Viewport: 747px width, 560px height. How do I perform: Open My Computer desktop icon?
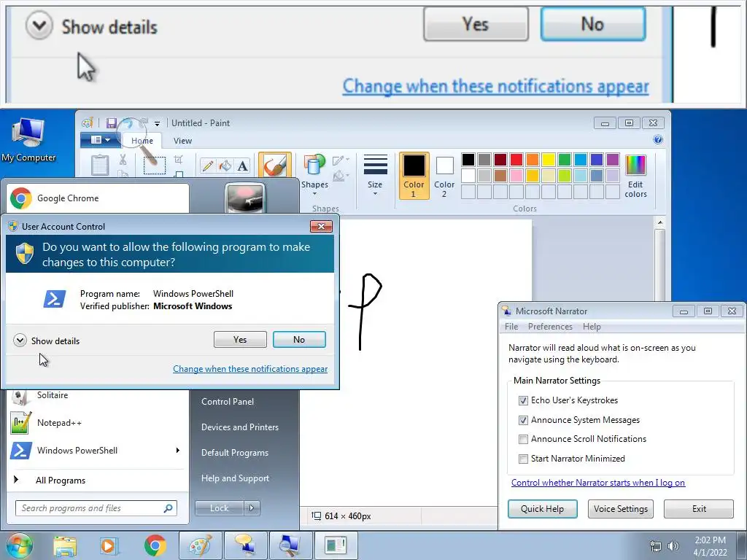pos(28,139)
